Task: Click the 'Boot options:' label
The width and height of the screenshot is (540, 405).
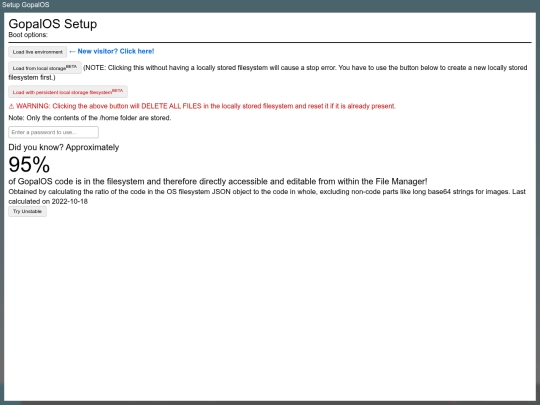Action: coord(28,35)
